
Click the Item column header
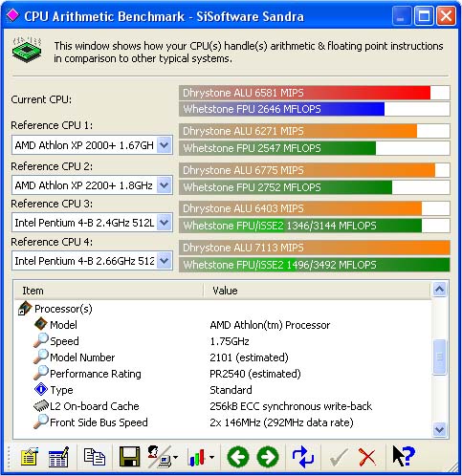click(x=108, y=291)
